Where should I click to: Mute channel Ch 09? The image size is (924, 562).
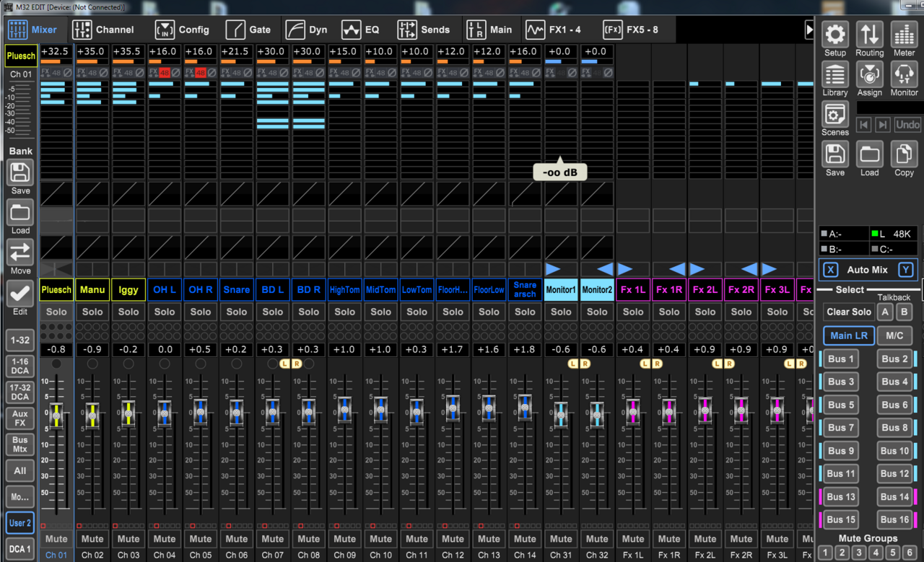click(345, 539)
